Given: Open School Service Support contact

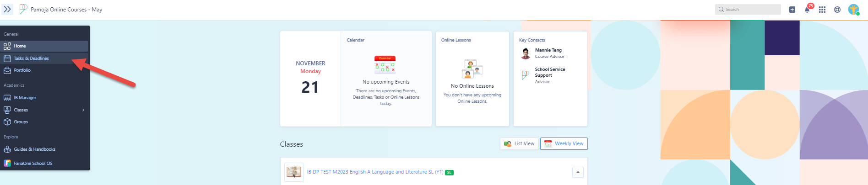Looking at the screenshot, I should coord(550,72).
